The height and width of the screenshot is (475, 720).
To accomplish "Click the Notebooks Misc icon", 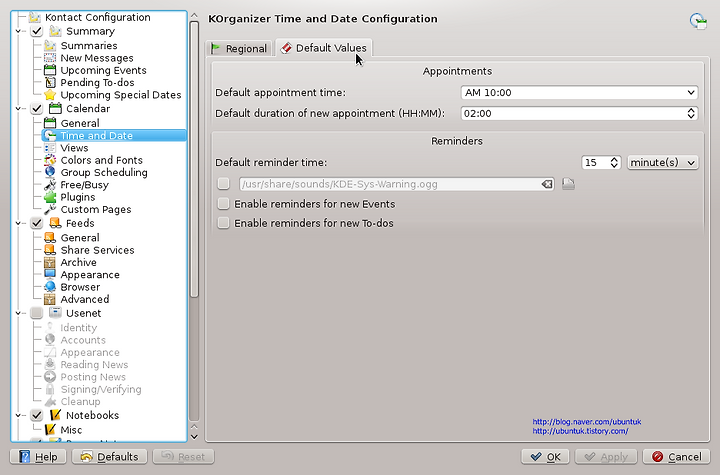I will point(50,430).
